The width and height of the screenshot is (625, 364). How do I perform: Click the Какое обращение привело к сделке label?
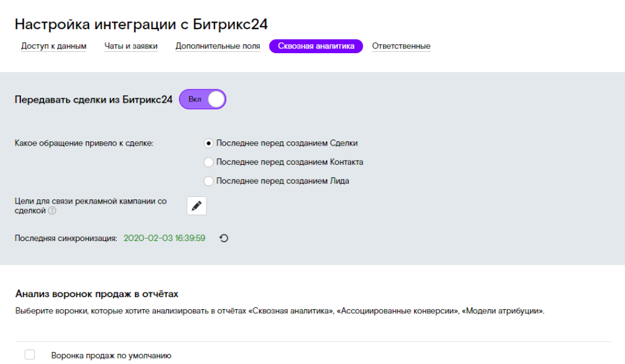click(x=84, y=143)
